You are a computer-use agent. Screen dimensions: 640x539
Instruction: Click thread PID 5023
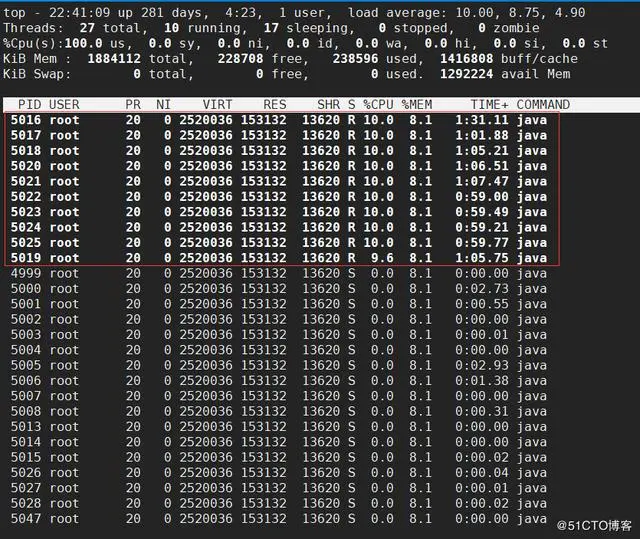[x=26, y=212]
